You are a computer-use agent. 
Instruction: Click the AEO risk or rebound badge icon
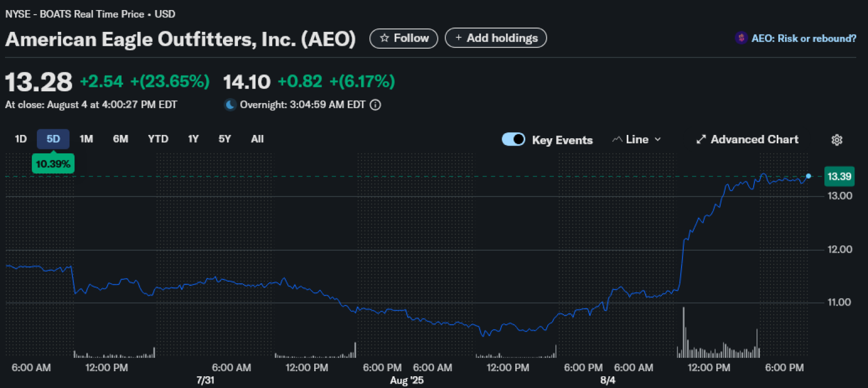741,38
